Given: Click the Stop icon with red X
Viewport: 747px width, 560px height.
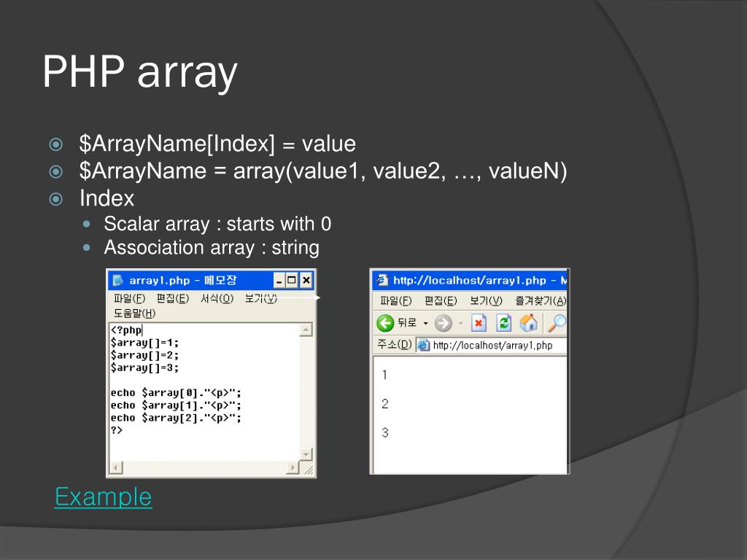Looking at the screenshot, I should pyautogui.click(x=479, y=323).
